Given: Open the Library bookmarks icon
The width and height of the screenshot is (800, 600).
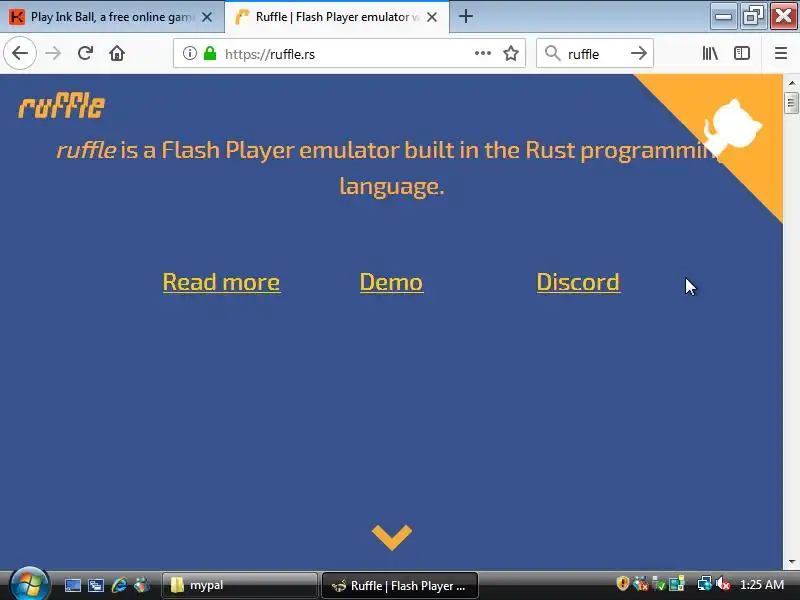Looking at the screenshot, I should (710, 53).
